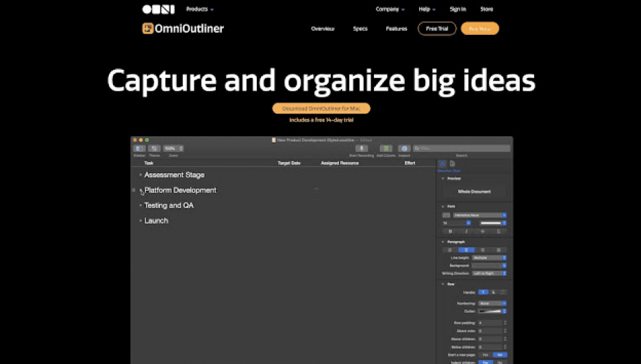
Task: Expand the Testing and QA row
Action: click(x=140, y=205)
